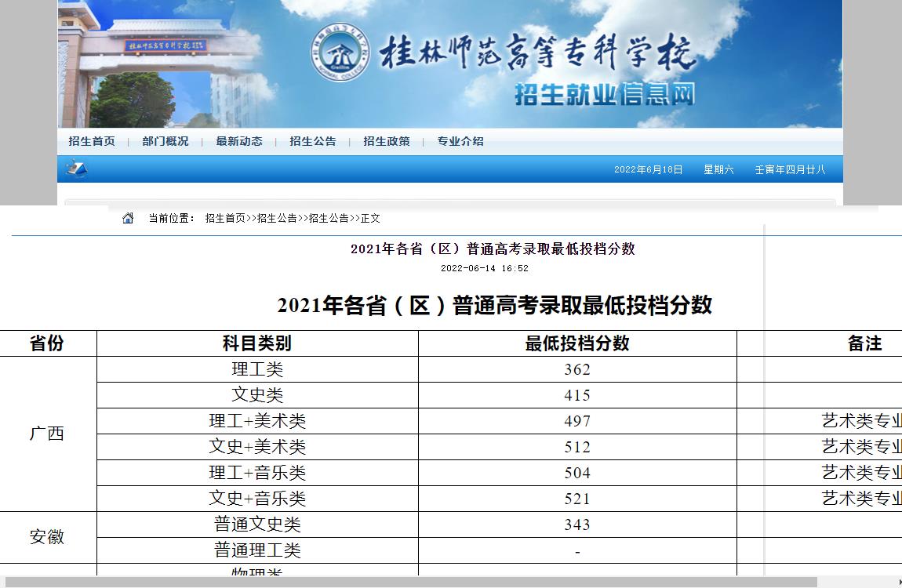Click the 艺术类专业 note in 理工+美术类 row
The width and height of the screenshot is (902, 588).
tap(862, 421)
